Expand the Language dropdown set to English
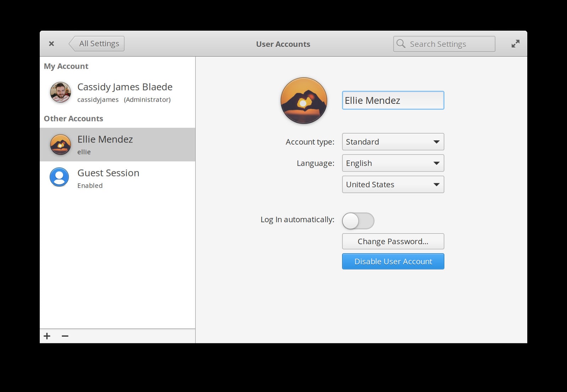This screenshot has width=567, height=392. [393, 163]
